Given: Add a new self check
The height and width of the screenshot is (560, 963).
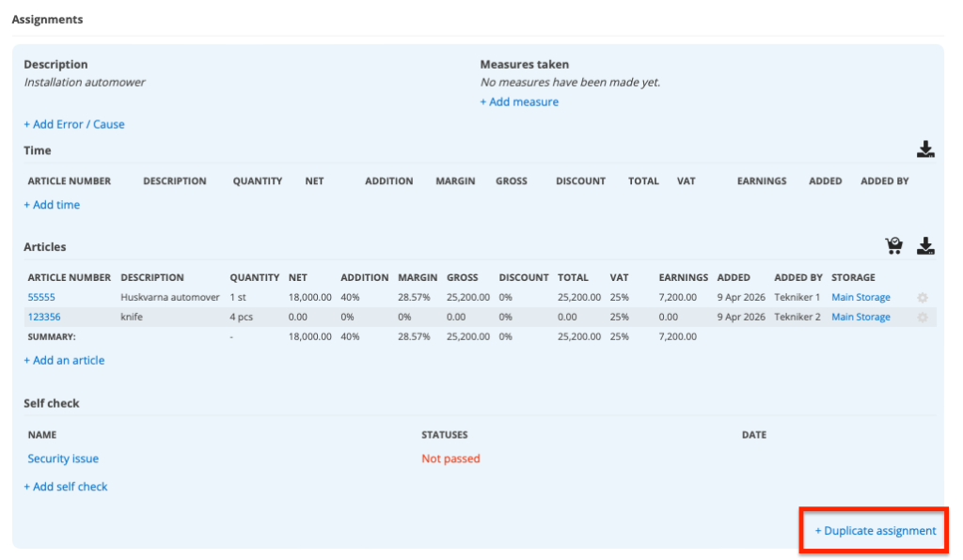Looking at the screenshot, I should pos(66,487).
